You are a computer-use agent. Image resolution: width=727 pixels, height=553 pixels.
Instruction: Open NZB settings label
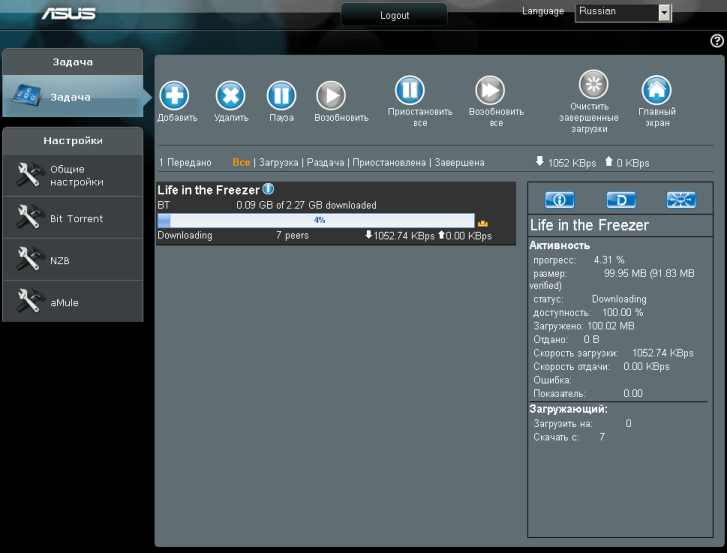point(60,261)
